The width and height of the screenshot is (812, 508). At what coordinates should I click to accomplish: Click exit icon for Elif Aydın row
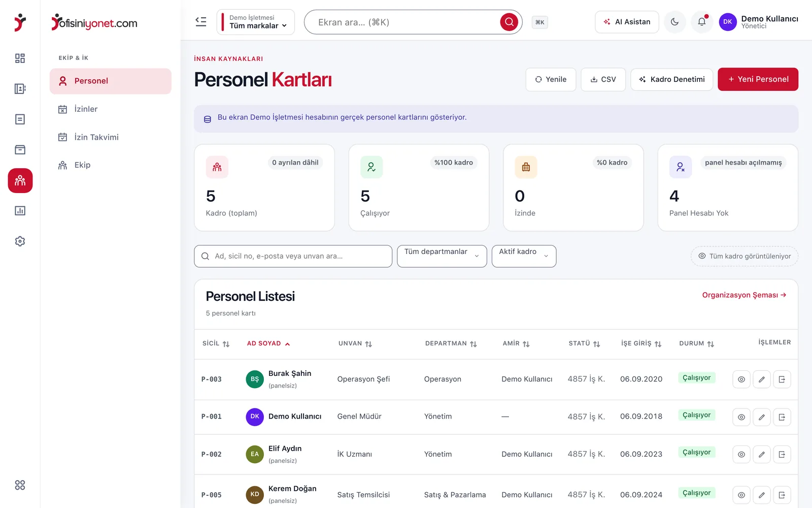coord(782,454)
